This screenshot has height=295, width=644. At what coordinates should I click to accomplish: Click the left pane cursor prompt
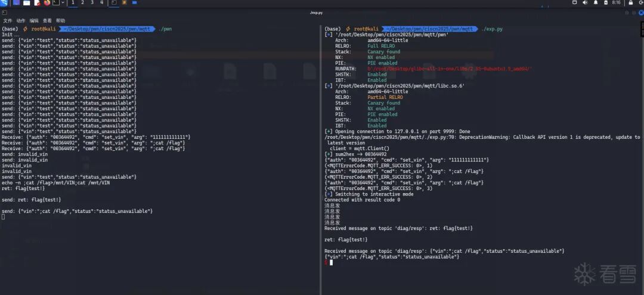click(4, 217)
